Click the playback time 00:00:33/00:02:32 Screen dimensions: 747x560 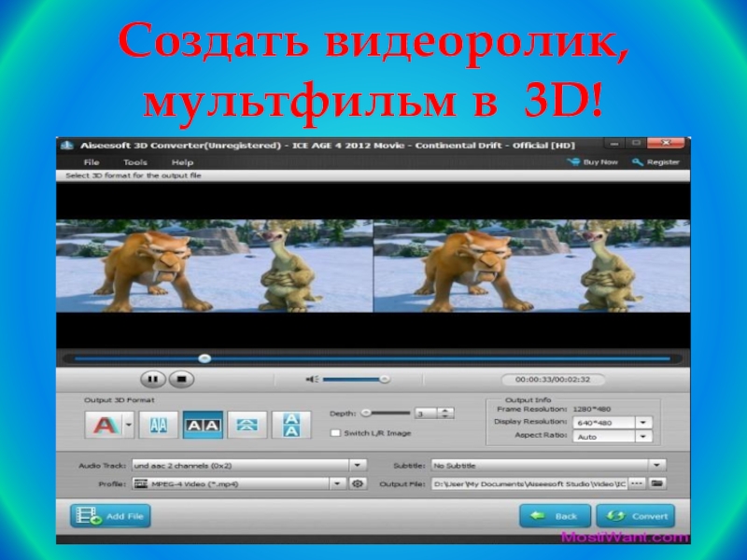(553, 380)
